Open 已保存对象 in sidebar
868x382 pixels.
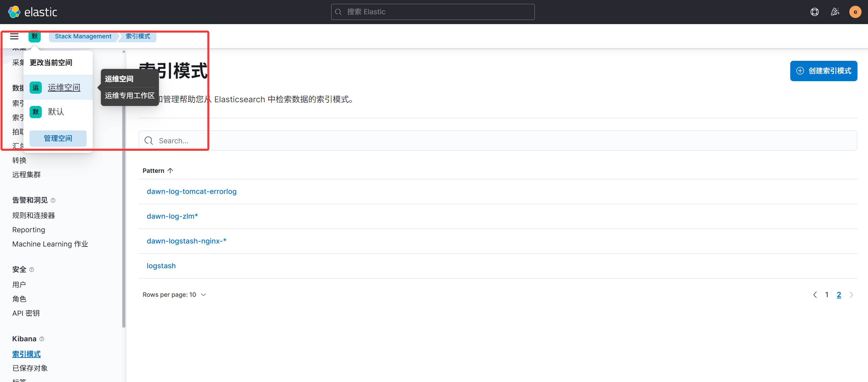(30, 368)
